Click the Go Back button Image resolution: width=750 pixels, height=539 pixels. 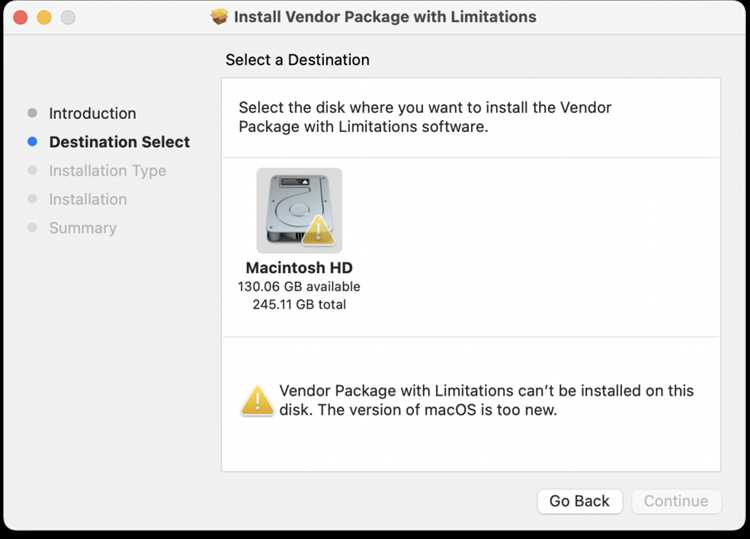tap(580, 501)
